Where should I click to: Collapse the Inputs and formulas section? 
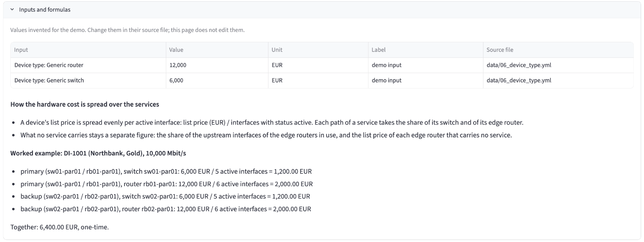322,9
